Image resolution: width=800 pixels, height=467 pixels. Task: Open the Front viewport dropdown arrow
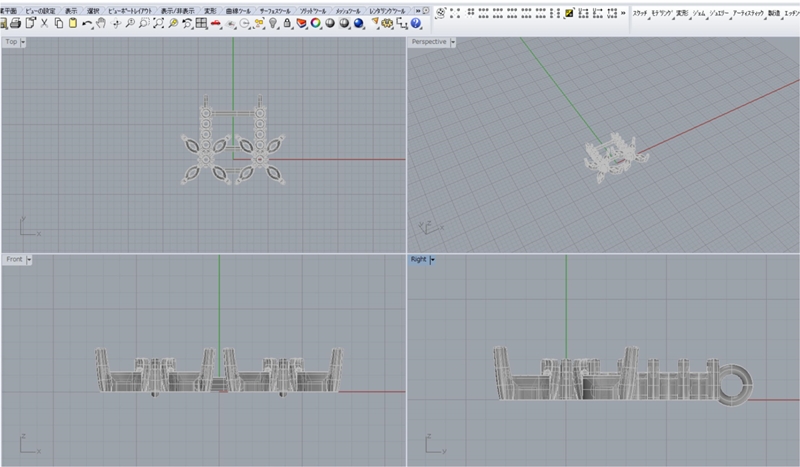(29, 260)
